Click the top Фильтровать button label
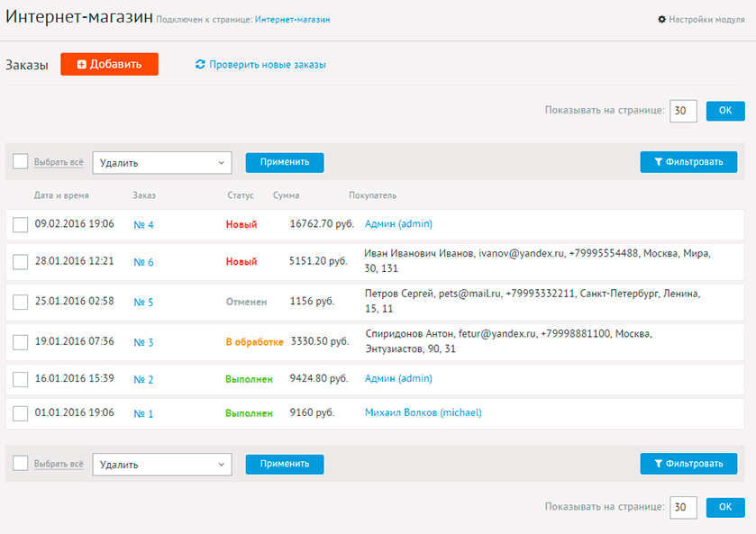Image resolution: width=756 pixels, height=534 pixels. pyautogui.click(x=695, y=162)
